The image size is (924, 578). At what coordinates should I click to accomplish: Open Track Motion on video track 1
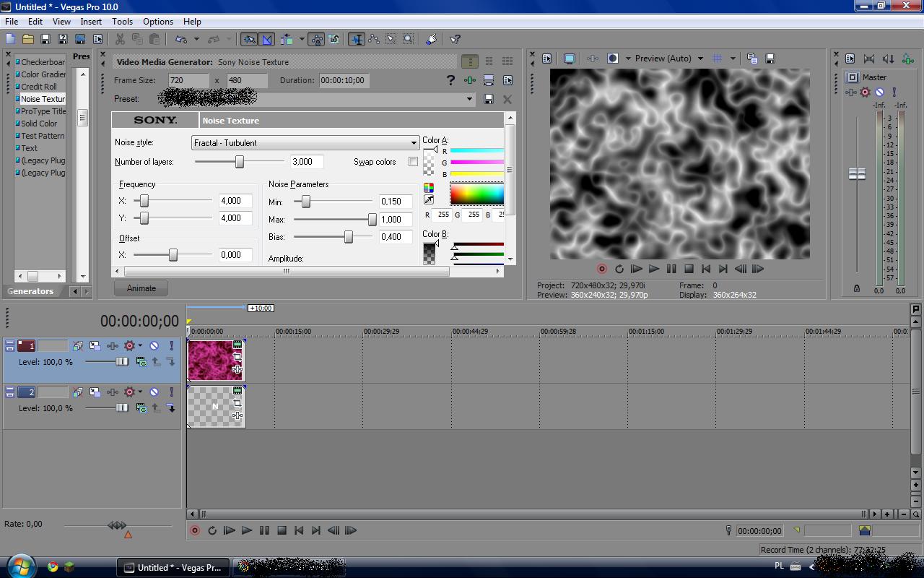tap(95, 346)
